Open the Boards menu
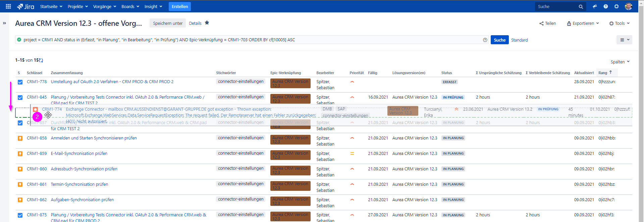Screen dimensions: 644x222 tap(130, 6)
